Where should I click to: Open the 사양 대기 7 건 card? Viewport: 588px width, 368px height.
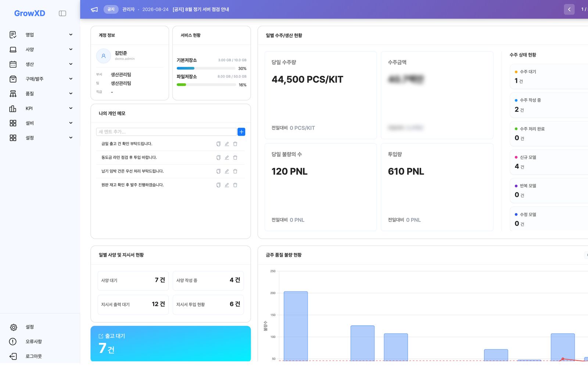click(x=133, y=280)
